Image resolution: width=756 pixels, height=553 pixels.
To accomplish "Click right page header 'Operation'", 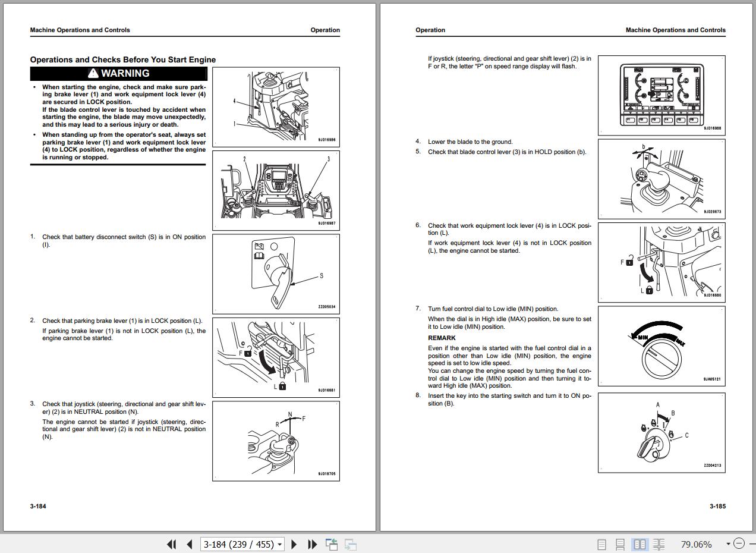I will click(x=430, y=30).
